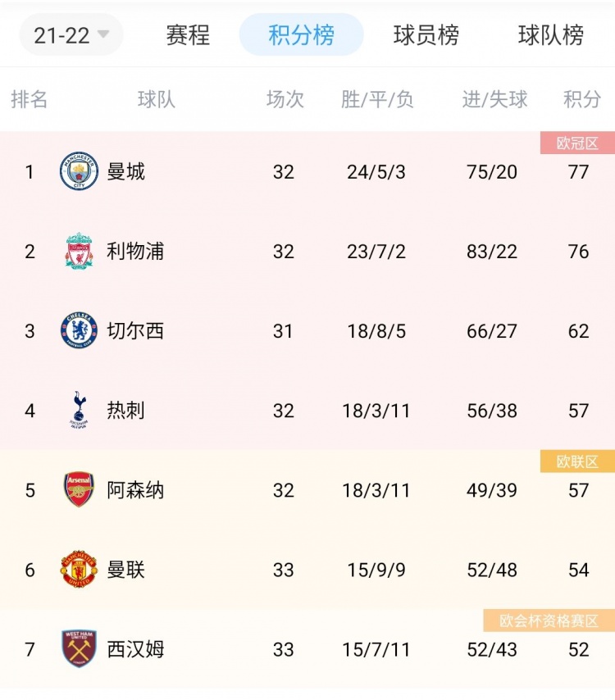Switch to the 赛程 tab
This screenshot has width=615, height=700.
pos(188,36)
